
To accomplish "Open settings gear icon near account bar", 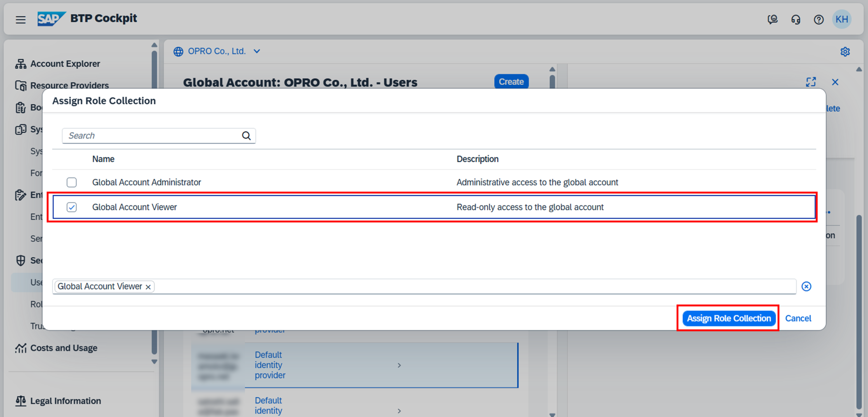I will (845, 52).
